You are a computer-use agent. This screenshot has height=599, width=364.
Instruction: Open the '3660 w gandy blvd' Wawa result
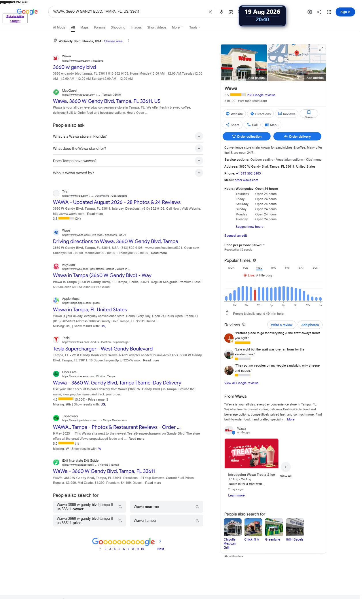tap(74, 67)
